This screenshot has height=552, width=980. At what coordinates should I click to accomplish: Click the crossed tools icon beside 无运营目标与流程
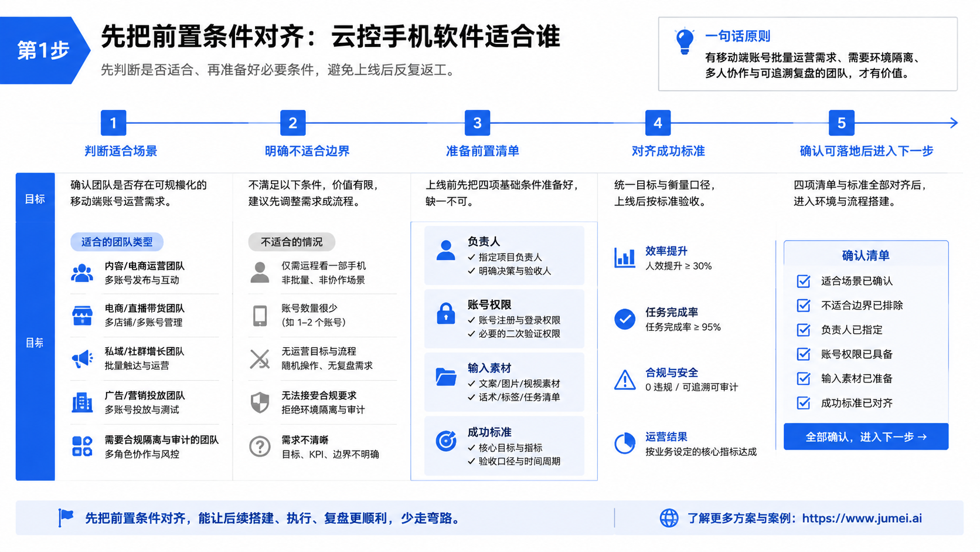pyautogui.click(x=260, y=358)
